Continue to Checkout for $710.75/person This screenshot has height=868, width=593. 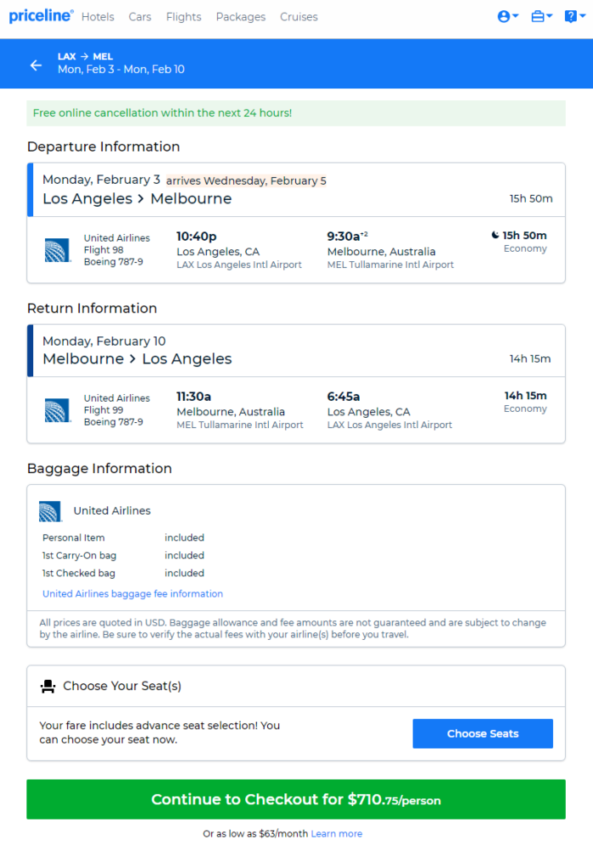point(296,799)
